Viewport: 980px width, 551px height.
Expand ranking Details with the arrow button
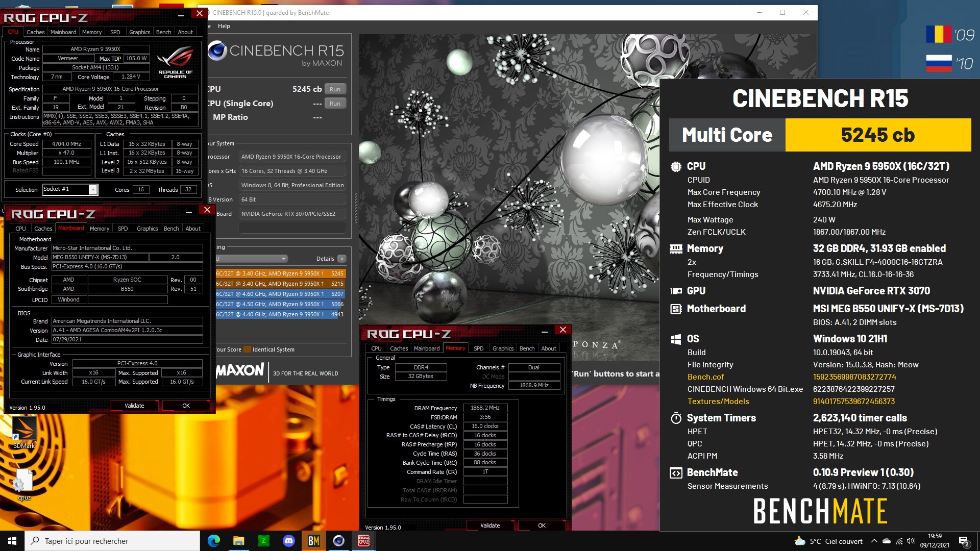tap(342, 259)
